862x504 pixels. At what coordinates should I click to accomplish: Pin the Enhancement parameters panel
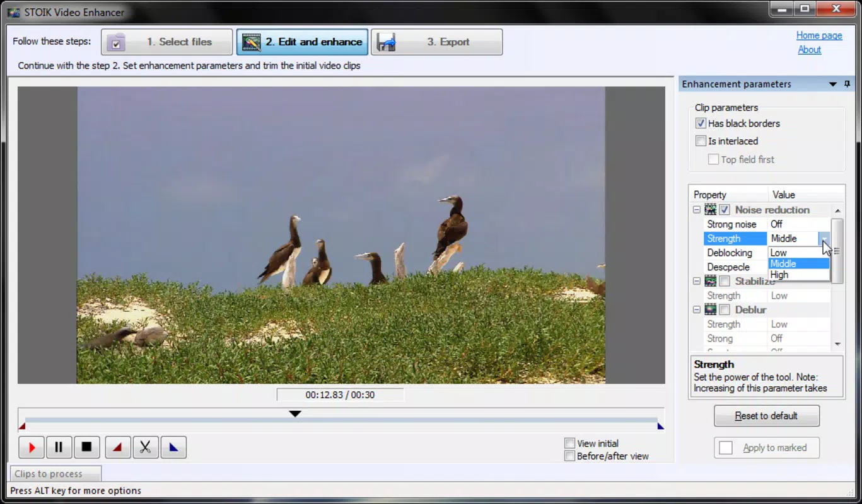(x=847, y=84)
